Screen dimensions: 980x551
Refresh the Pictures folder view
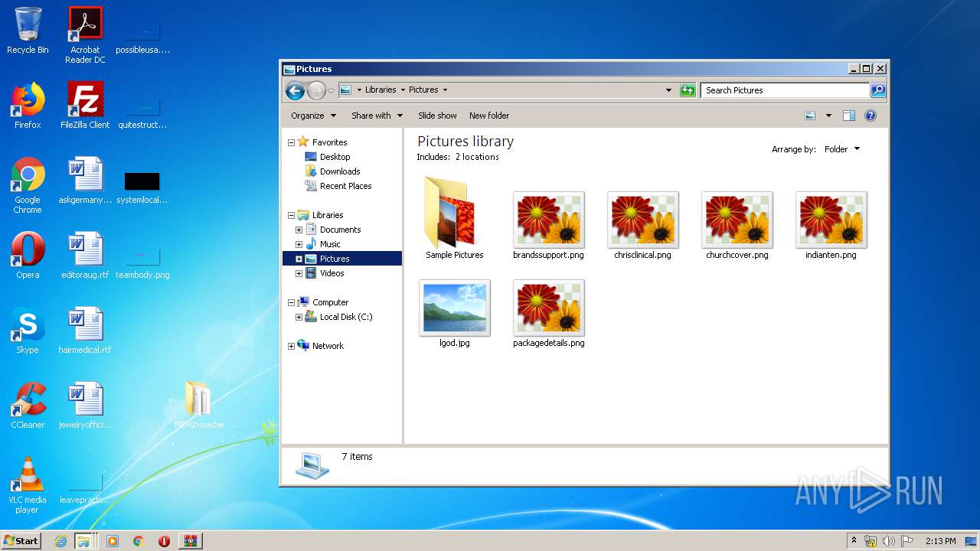[688, 90]
